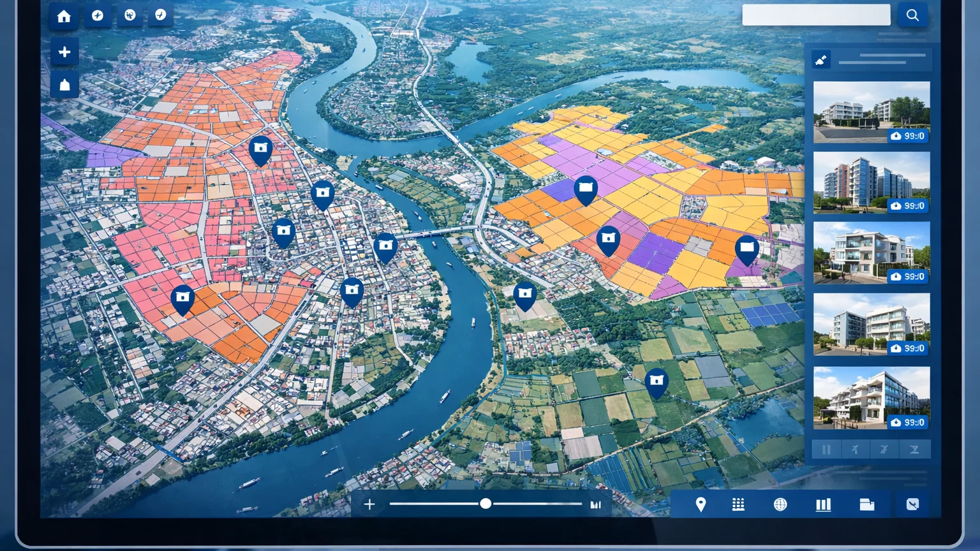Click the pause button under the listings
The height and width of the screenshot is (551, 980).
click(x=826, y=450)
